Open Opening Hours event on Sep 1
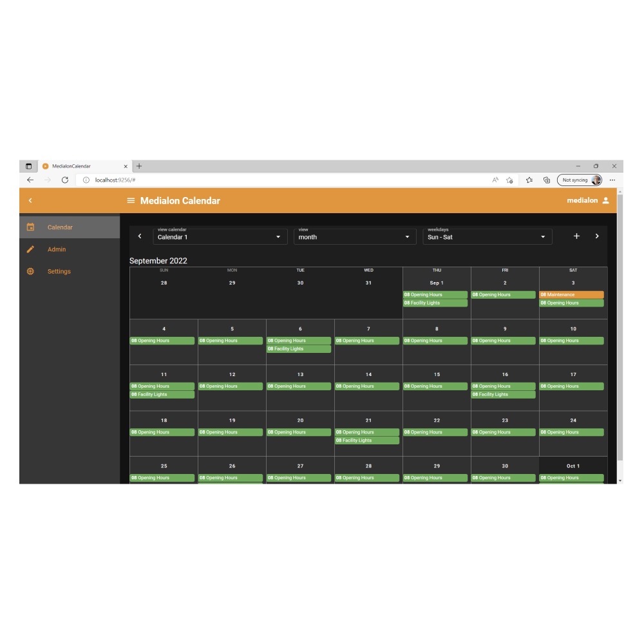The image size is (644, 644). [435, 294]
